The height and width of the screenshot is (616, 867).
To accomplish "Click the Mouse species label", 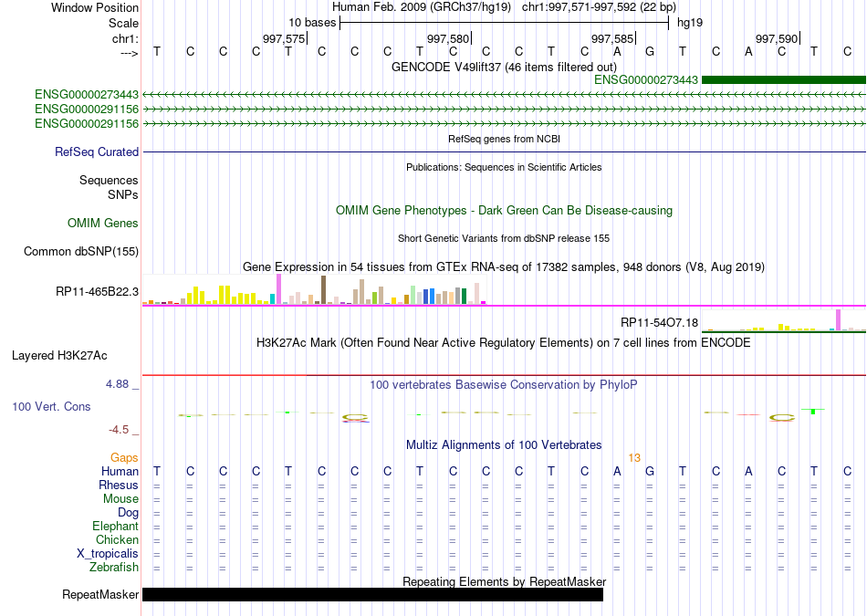I will coord(120,499).
